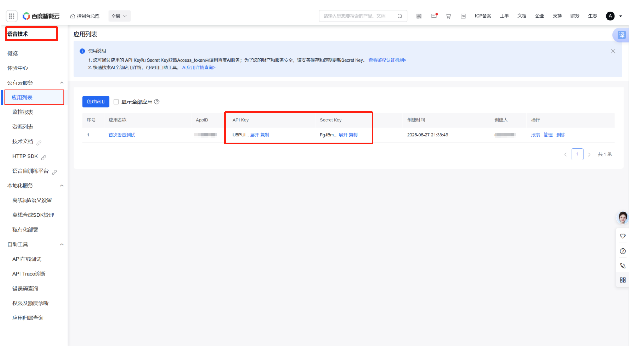Collapse the 自助工具 section
This screenshot has width=644, height=357.
click(x=62, y=244)
